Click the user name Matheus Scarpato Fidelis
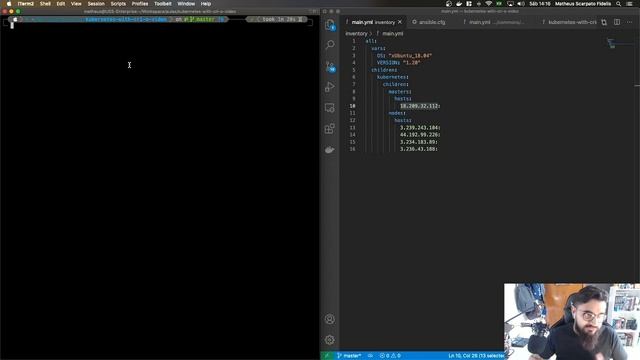Screen dimensions: 640x360 tap(583, 4)
